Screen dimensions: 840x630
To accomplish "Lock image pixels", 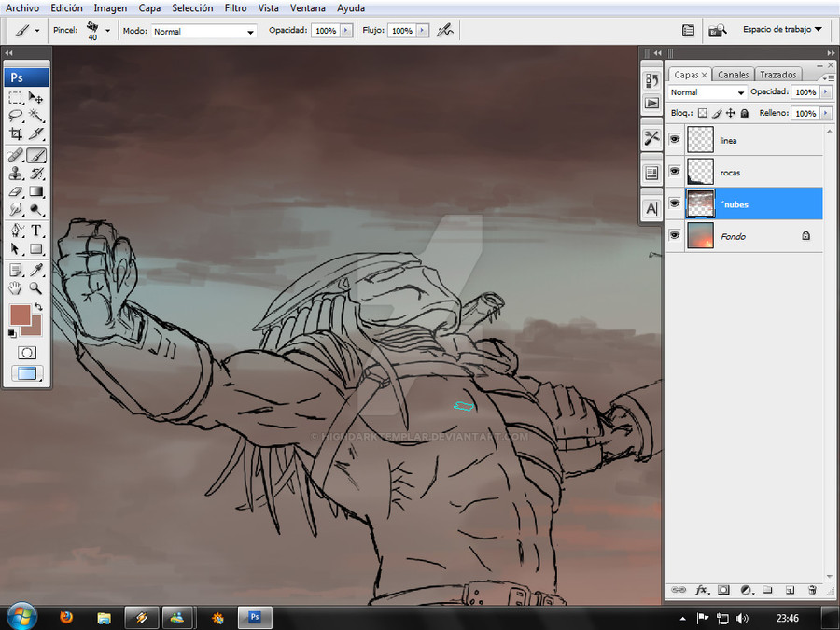I will point(717,113).
